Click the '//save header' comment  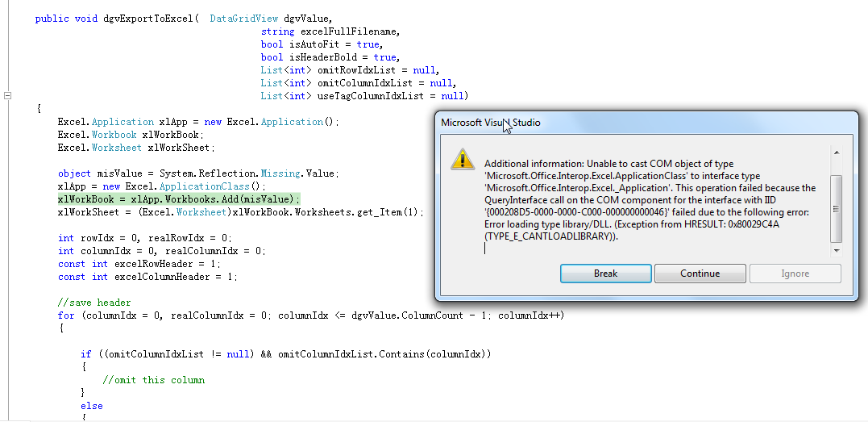[x=94, y=303]
